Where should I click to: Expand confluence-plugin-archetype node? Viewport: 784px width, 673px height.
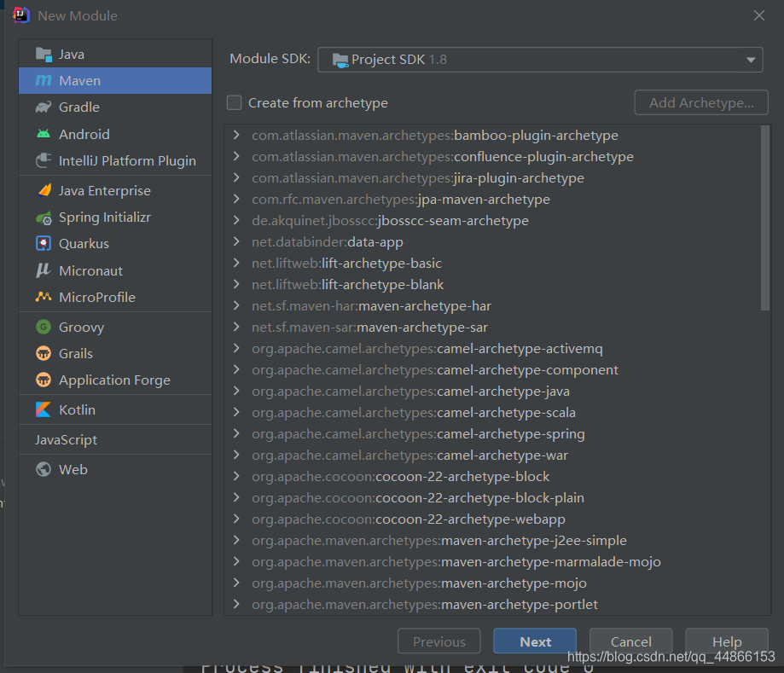[236, 156]
